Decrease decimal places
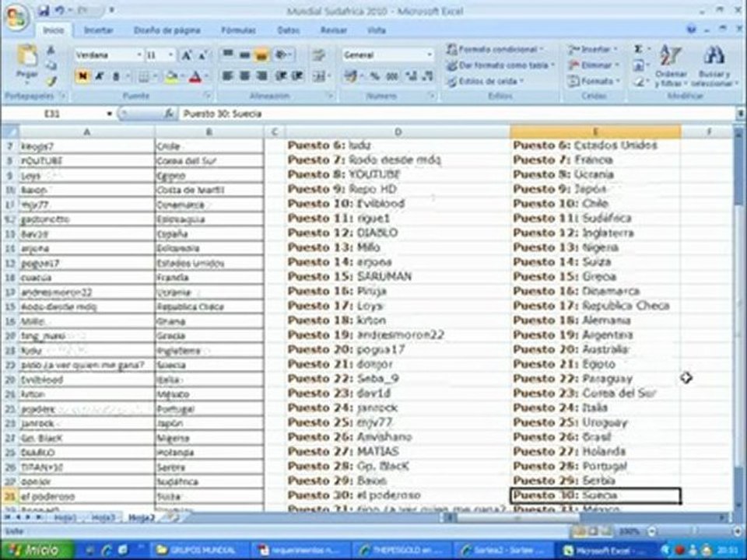 [x=427, y=75]
